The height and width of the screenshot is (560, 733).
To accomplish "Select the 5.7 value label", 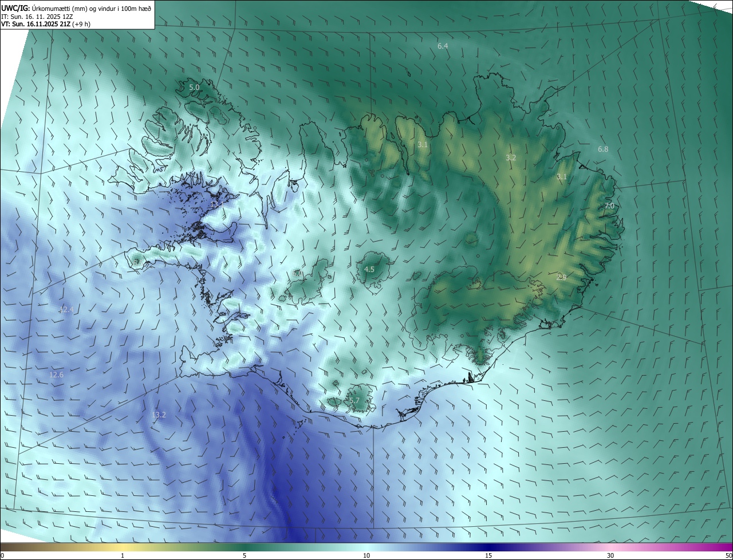I will pyautogui.click(x=353, y=401).
